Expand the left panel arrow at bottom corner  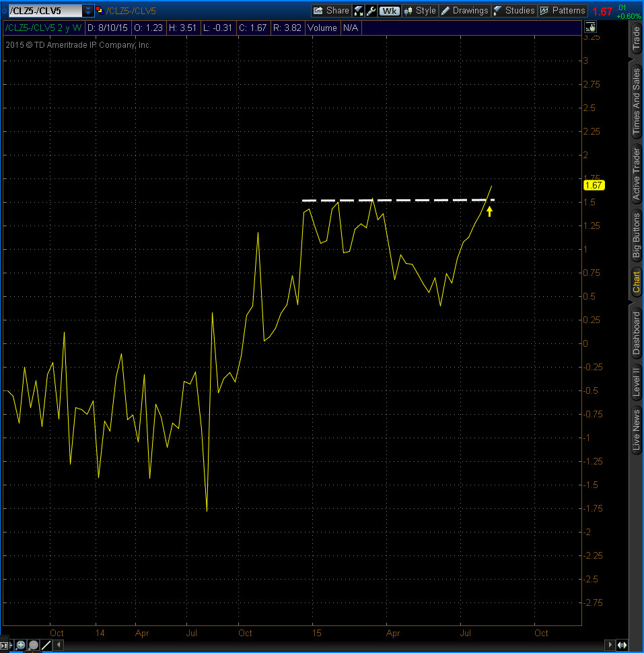click(5, 645)
